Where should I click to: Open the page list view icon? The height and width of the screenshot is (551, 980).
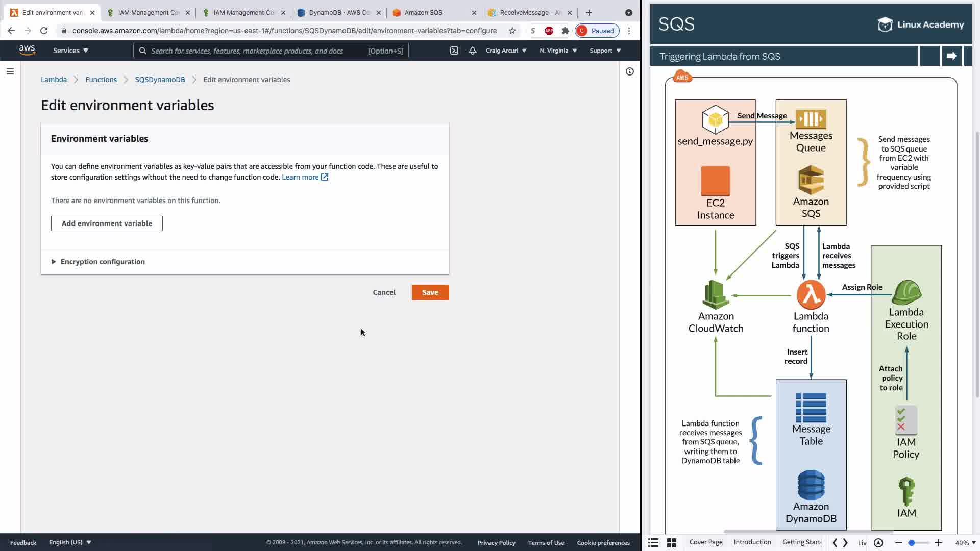(x=653, y=543)
